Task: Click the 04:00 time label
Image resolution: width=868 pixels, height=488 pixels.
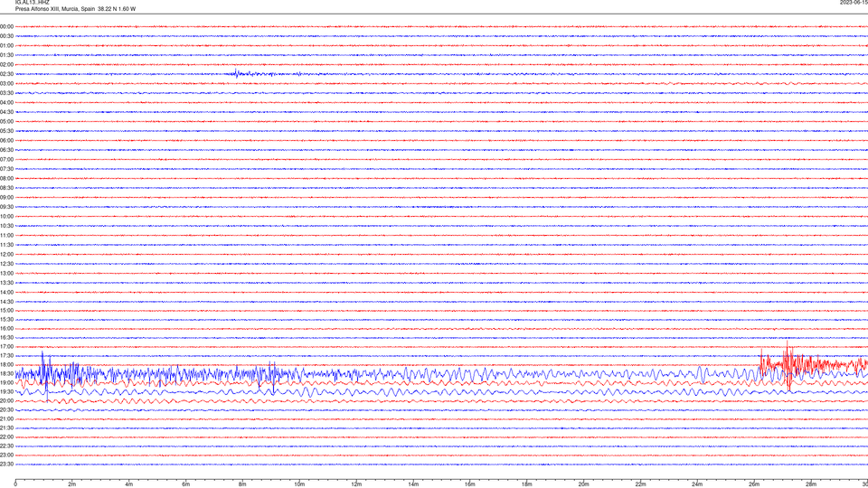Action: 6,102
